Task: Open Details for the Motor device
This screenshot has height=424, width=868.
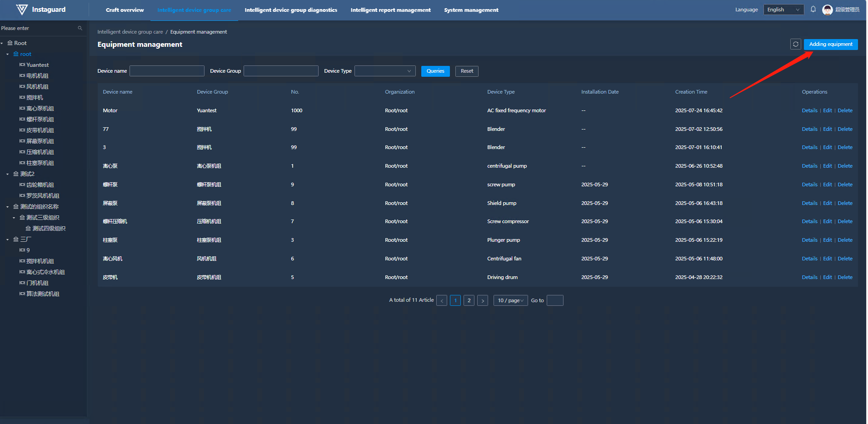Action: (809, 110)
